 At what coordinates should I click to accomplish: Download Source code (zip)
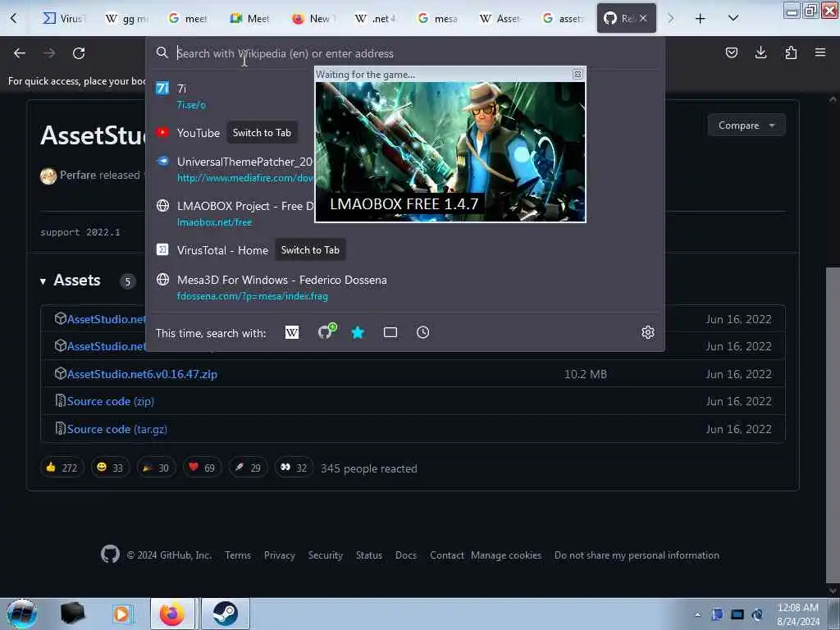[111, 401]
